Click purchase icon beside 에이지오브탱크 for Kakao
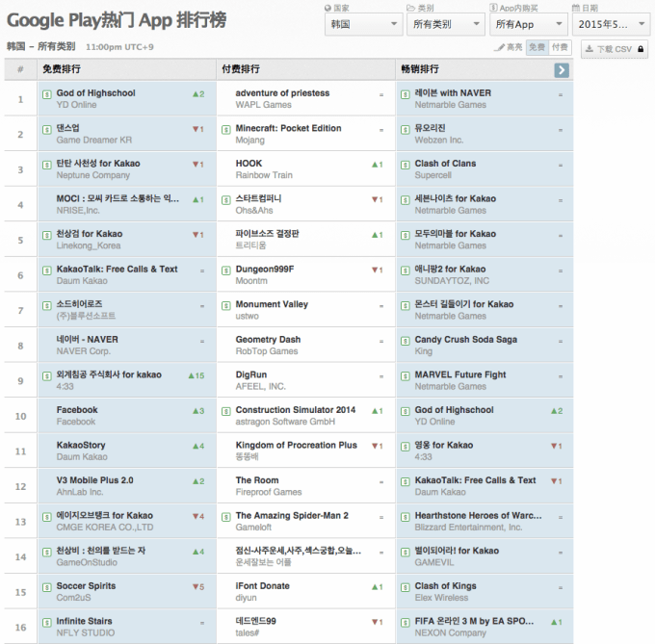Viewport: 655px width, 644px height. point(47,517)
